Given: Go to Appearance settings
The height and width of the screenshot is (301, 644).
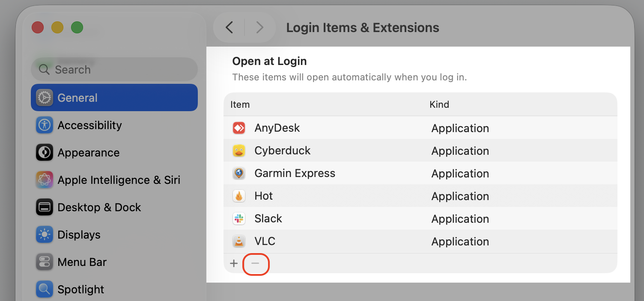Looking at the screenshot, I should (x=114, y=152).
